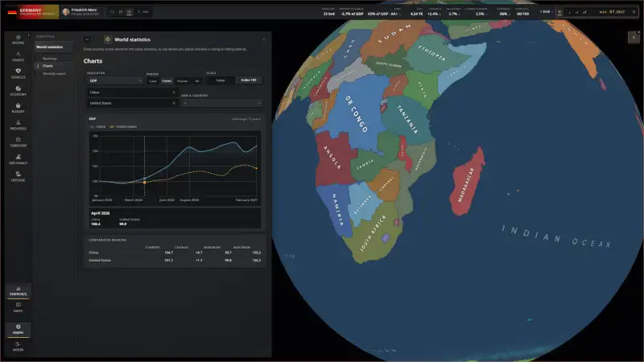
Task: Open the Diplomacy sidebar icon
Action: pos(18,159)
